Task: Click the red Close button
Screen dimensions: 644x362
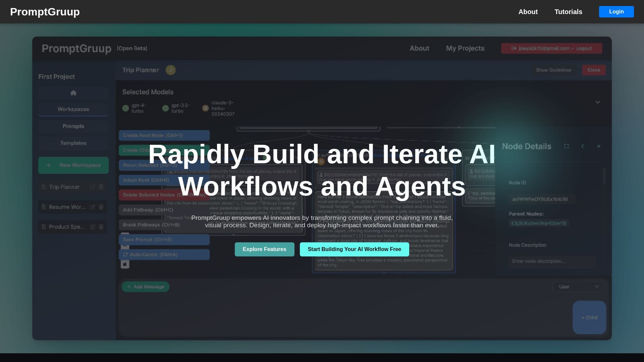Action: click(594, 70)
